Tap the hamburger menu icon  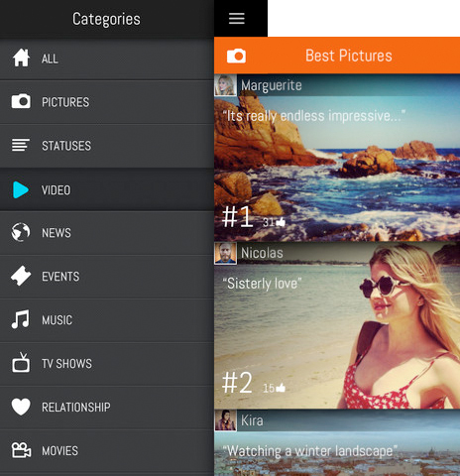tap(237, 19)
